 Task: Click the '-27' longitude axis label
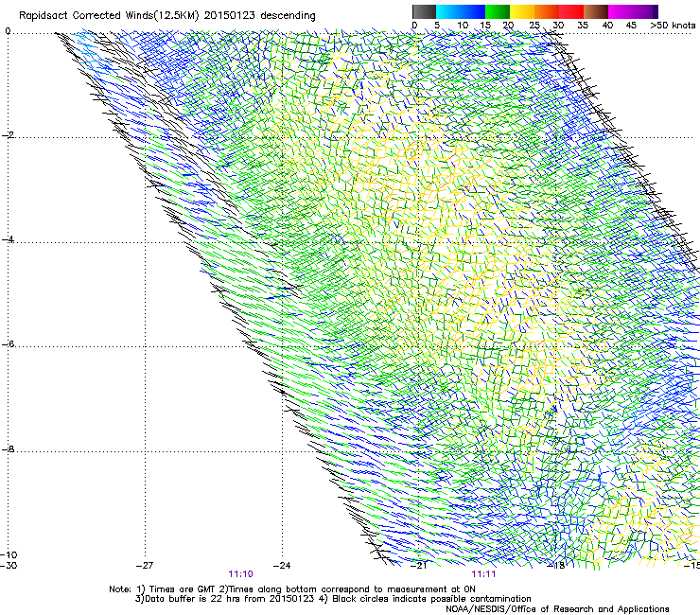point(145,566)
